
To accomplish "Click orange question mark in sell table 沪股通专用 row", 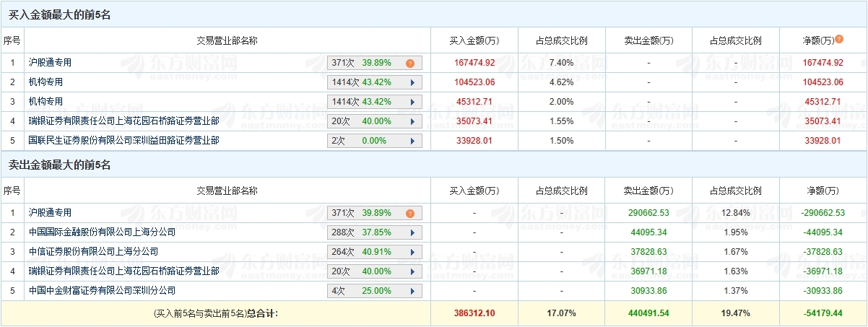I will click(409, 213).
